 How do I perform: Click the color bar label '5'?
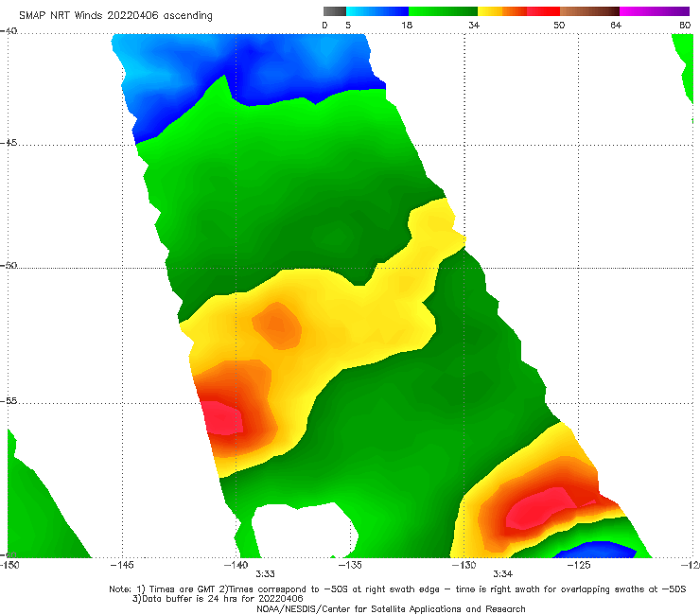[348, 25]
